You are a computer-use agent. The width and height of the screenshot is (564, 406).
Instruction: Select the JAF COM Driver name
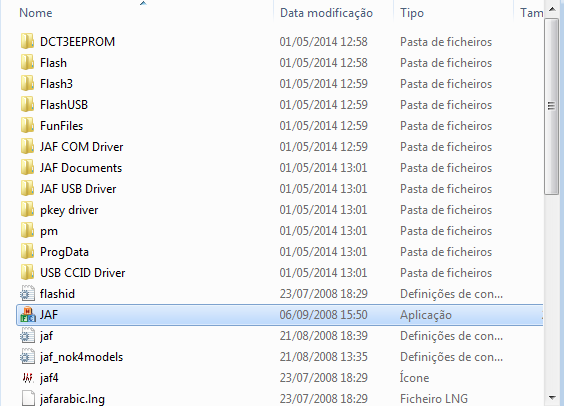pos(82,147)
